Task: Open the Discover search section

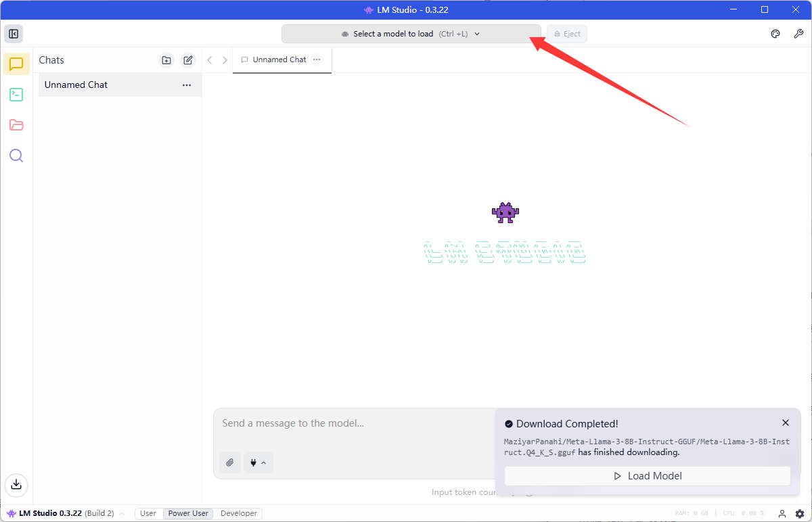Action: pyautogui.click(x=16, y=156)
